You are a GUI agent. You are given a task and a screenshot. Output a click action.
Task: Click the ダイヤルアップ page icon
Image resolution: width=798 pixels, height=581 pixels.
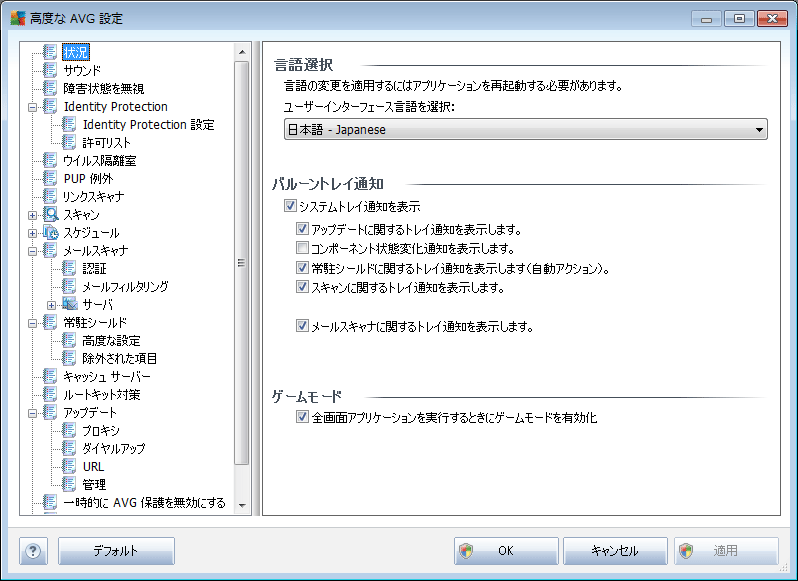pyautogui.click(x=69, y=448)
